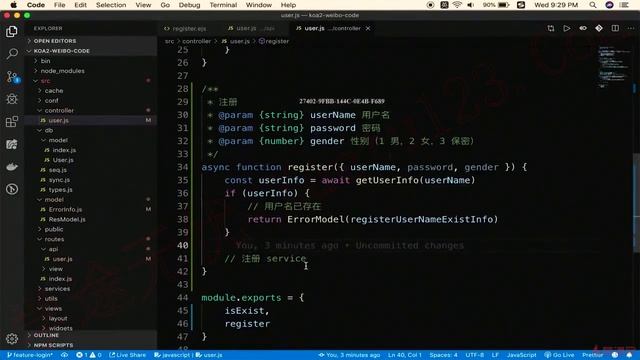The height and width of the screenshot is (360, 640).
Task: Click the volume icon in menu bar
Action: (x=470, y=5)
